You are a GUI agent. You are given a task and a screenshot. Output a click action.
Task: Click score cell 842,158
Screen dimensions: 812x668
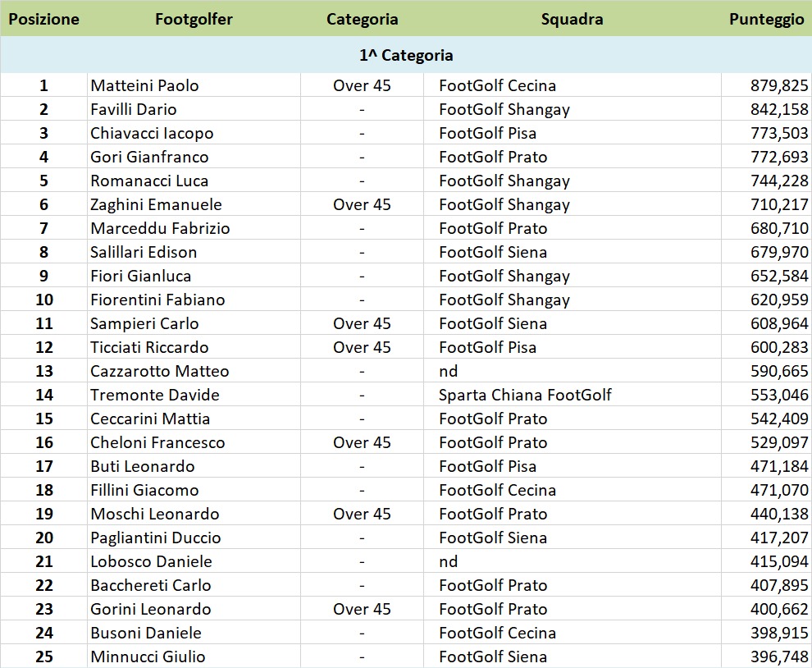pos(766,109)
